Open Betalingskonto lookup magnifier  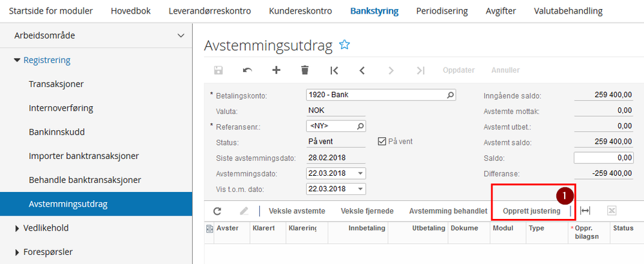point(451,95)
